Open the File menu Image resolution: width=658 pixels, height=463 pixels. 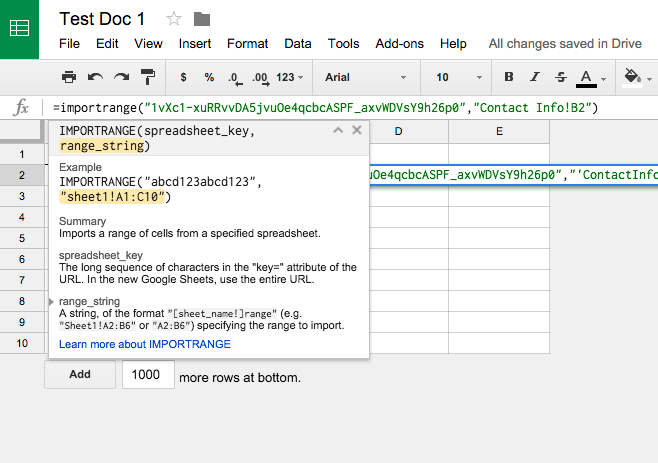(69, 44)
